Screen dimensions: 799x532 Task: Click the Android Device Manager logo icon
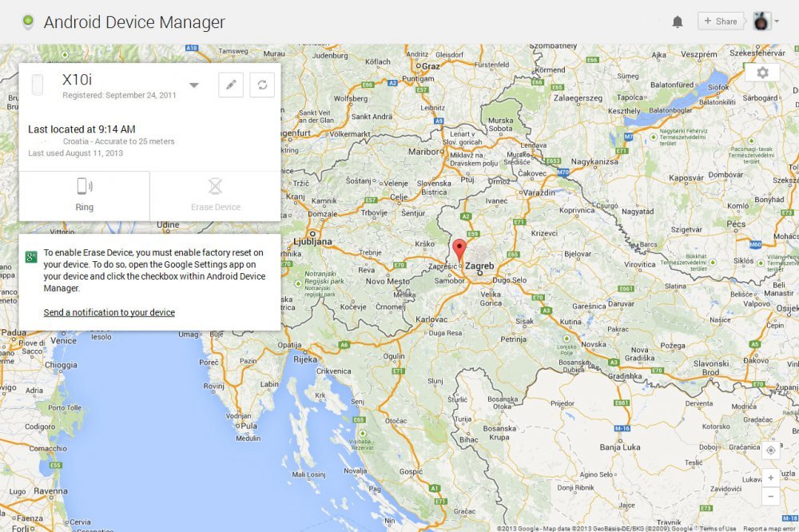tap(28, 22)
